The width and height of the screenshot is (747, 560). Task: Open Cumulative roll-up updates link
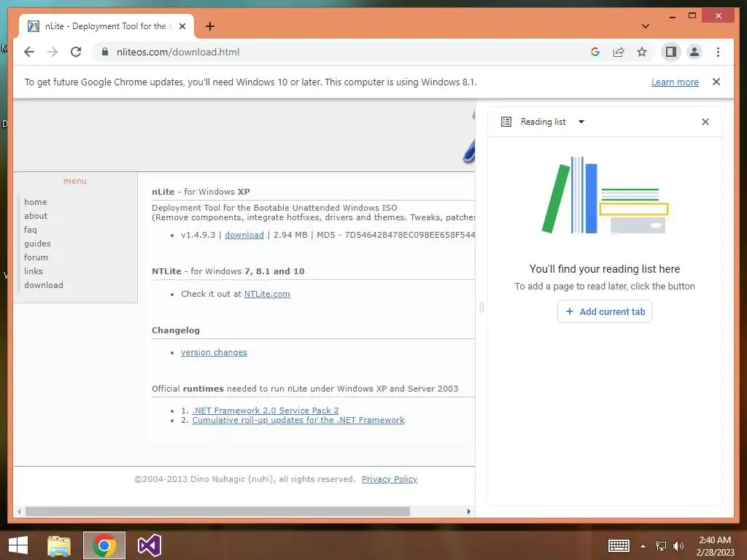click(298, 420)
